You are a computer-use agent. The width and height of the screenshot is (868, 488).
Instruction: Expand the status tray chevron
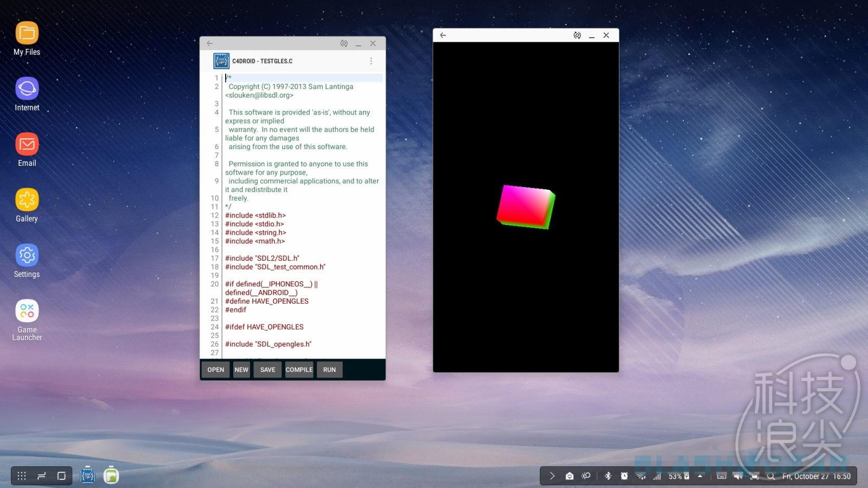tap(552, 476)
